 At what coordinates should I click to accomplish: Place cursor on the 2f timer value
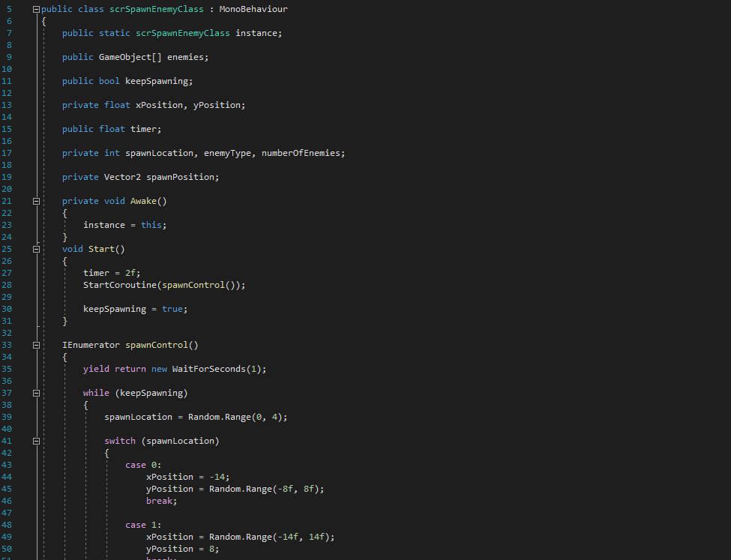tap(133, 273)
